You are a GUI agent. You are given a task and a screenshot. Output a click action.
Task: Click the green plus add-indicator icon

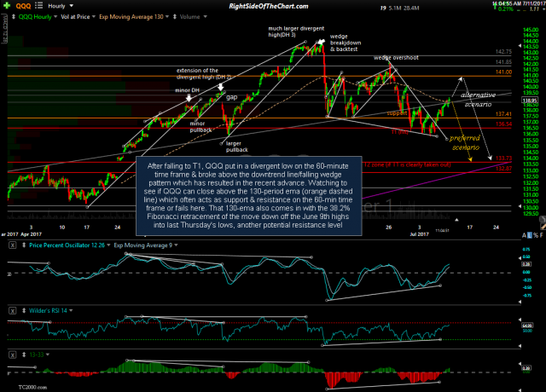pos(6,6)
